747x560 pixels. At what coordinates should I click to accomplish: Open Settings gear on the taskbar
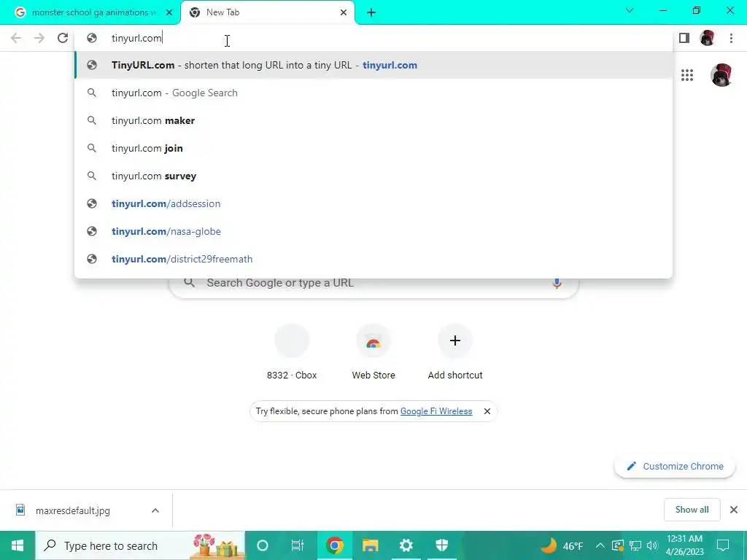coord(406,545)
